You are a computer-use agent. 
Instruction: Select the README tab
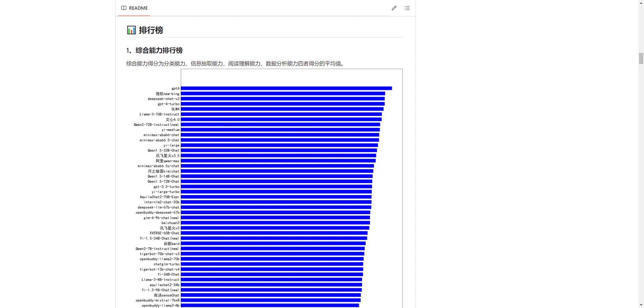point(135,8)
